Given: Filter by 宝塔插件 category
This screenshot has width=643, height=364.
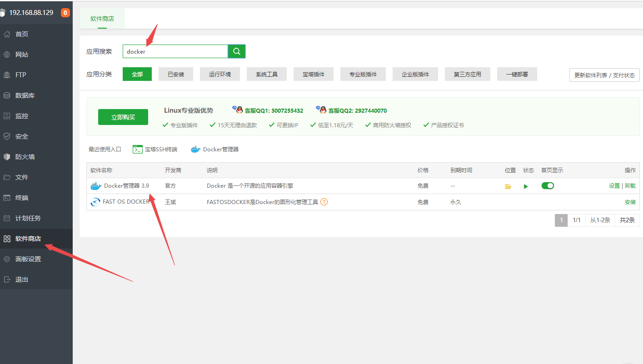Looking at the screenshot, I should coord(314,74).
